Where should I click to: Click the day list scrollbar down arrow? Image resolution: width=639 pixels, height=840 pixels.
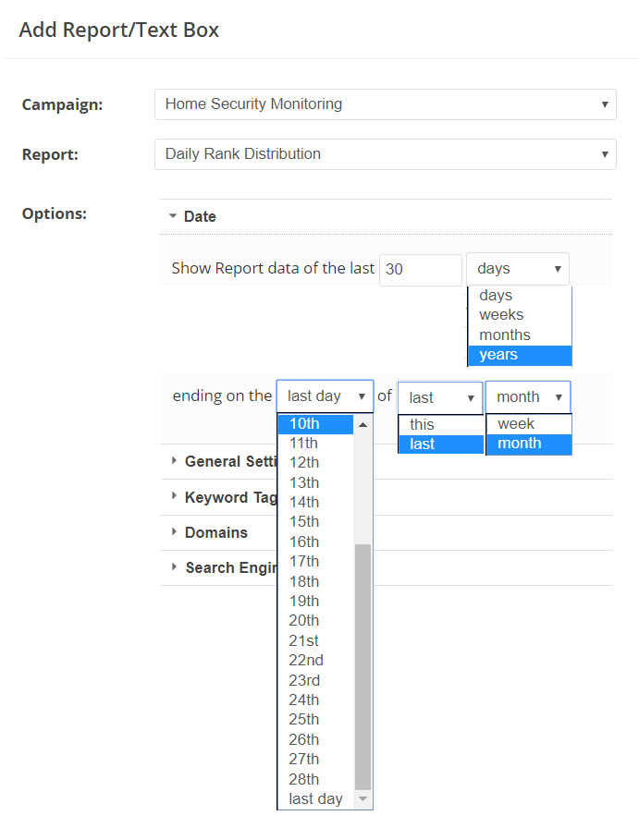[363, 799]
